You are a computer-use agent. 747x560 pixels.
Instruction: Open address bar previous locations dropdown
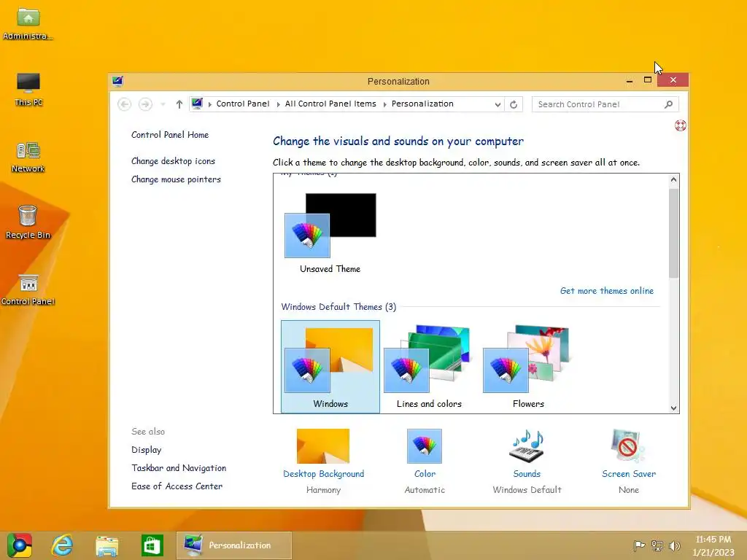point(498,104)
